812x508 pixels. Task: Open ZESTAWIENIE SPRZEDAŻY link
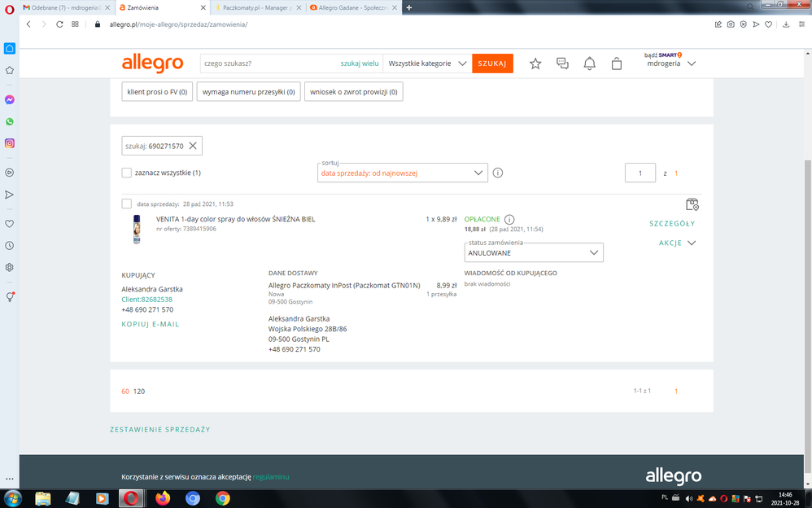160,429
